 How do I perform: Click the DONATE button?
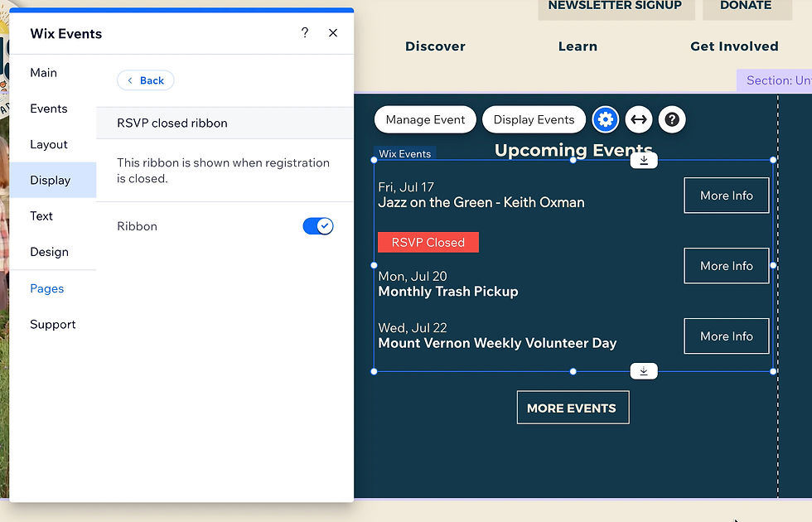[747, 7]
